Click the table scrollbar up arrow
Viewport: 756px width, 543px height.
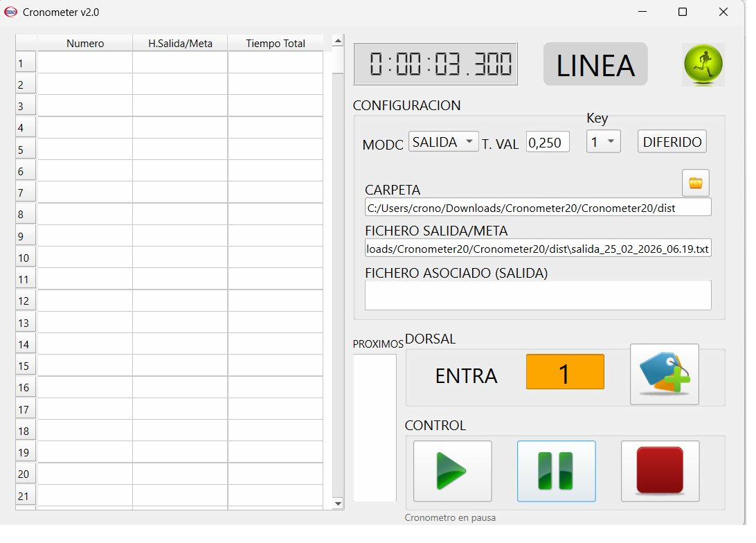[338, 42]
